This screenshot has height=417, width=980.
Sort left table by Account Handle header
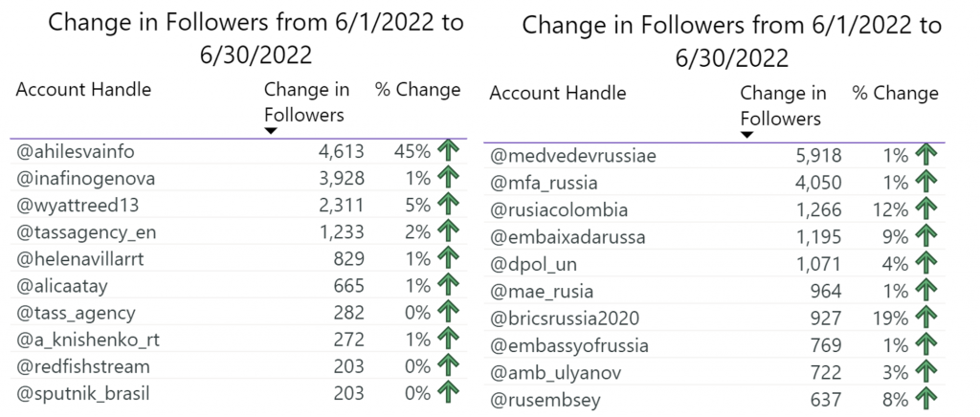(x=83, y=90)
